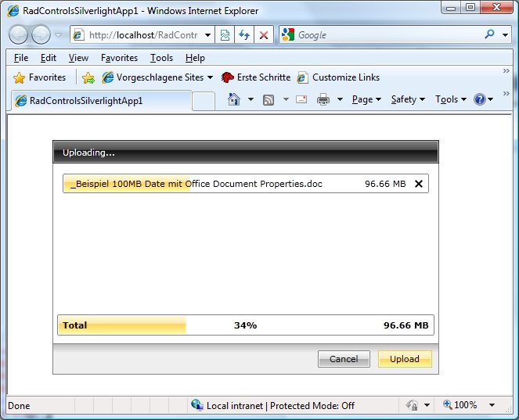Click the red Stop loading icon
Viewport: 519px width, 420px height.
pos(264,34)
